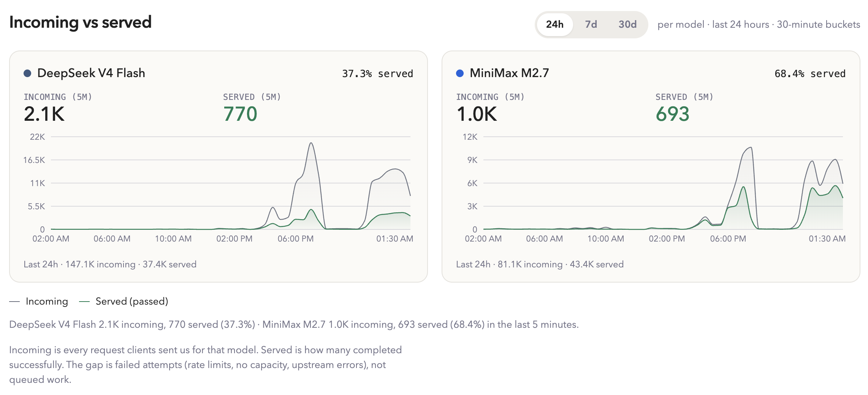Image resolution: width=868 pixels, height=395 pixels.
Task: Click the MiniMax Last 24h summary line
Action: point(540,264)
